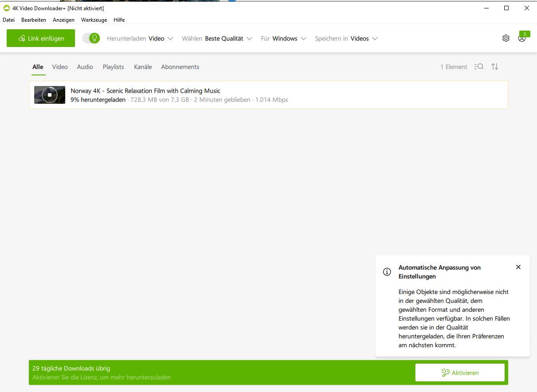Click the Link einfügen button

[x=41, y=39]
